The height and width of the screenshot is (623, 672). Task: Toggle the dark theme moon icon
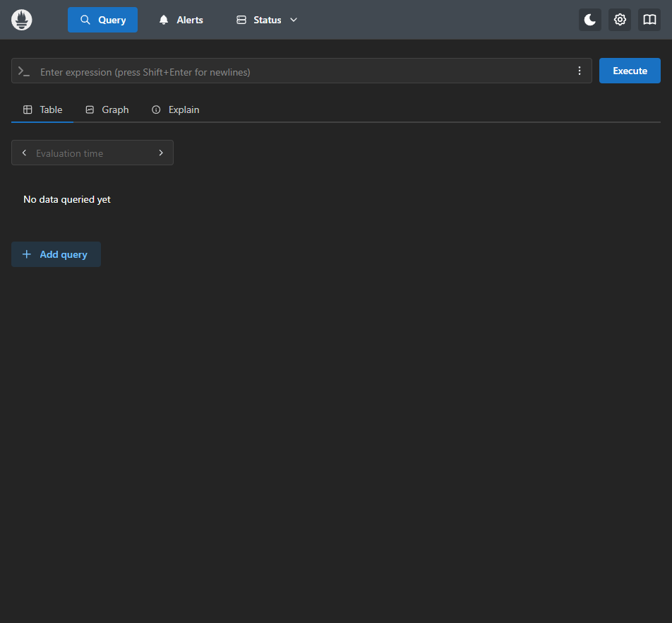(x=590, y=20)
